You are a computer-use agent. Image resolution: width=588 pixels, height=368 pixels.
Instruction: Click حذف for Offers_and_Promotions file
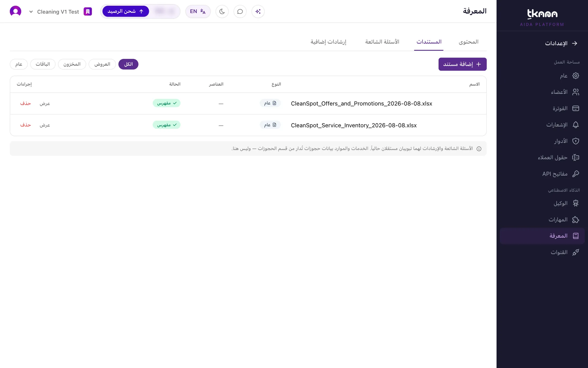click(26, 104)
